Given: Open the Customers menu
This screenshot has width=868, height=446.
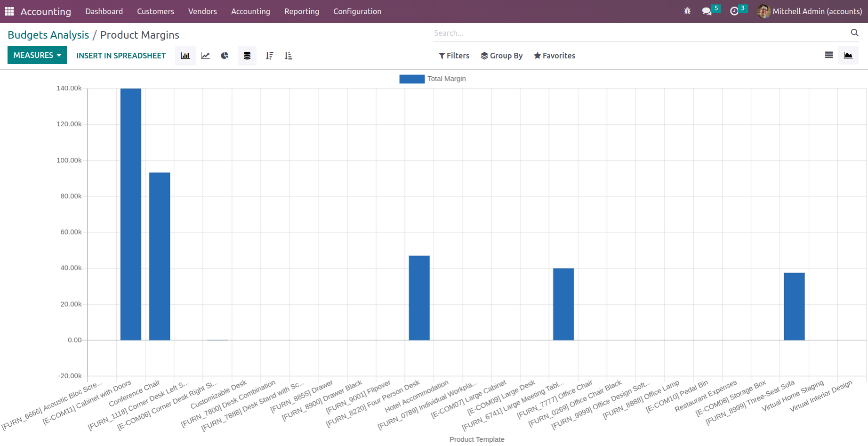Looking at the screenshot, I should point(155,11).
